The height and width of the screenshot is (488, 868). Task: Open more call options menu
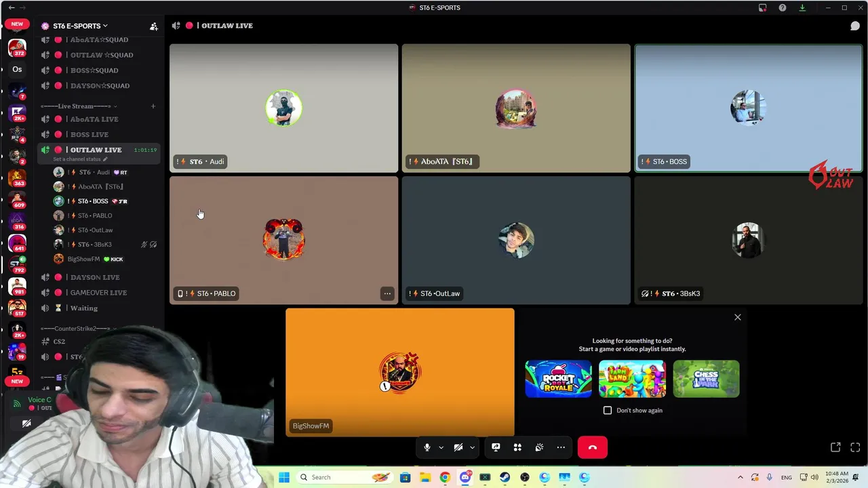tap(561, 447)
